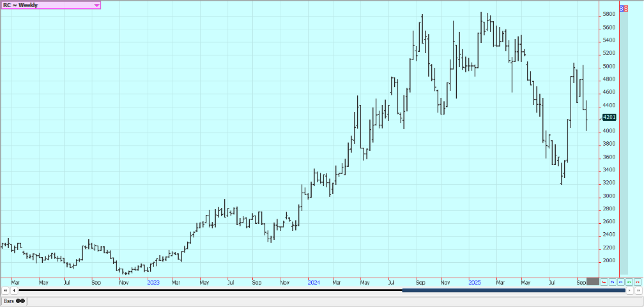Click the 4201 current price marker
This screenshot has height=307, width=644.
pyautogui.click(x=608, y=117)
